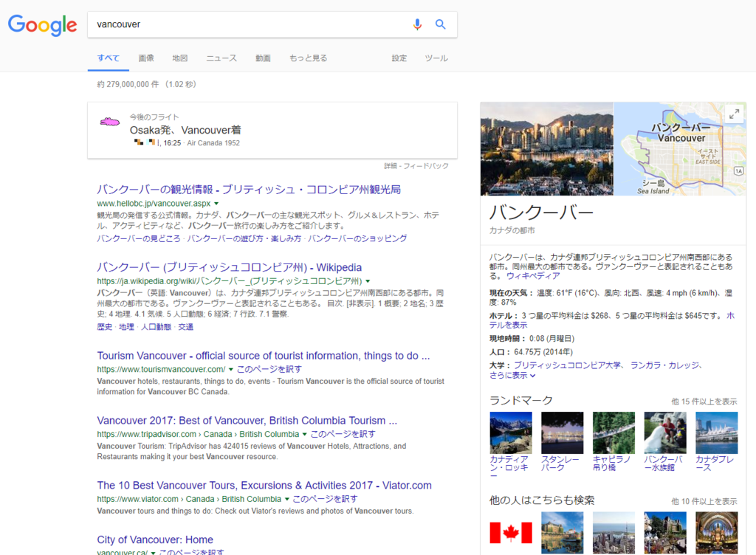Open vancouver.ca URL dropdown arrow
Viewport: 756px width, 555px height.
pos(154,553)
